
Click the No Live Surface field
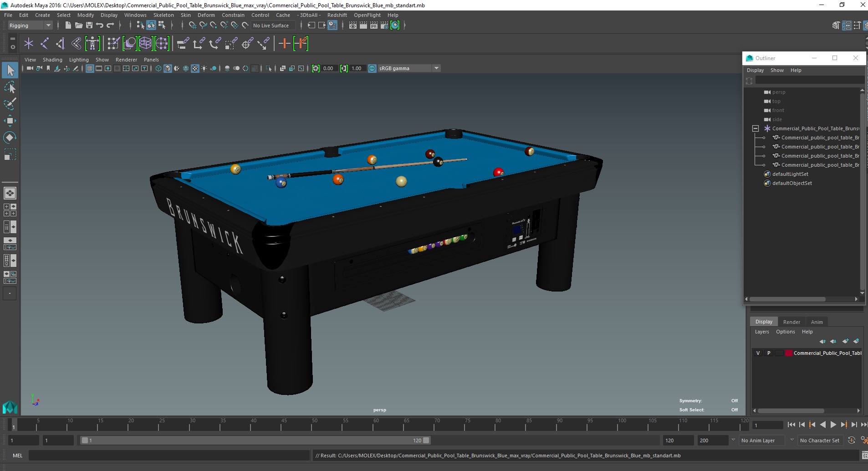click(x=273, y=26)
